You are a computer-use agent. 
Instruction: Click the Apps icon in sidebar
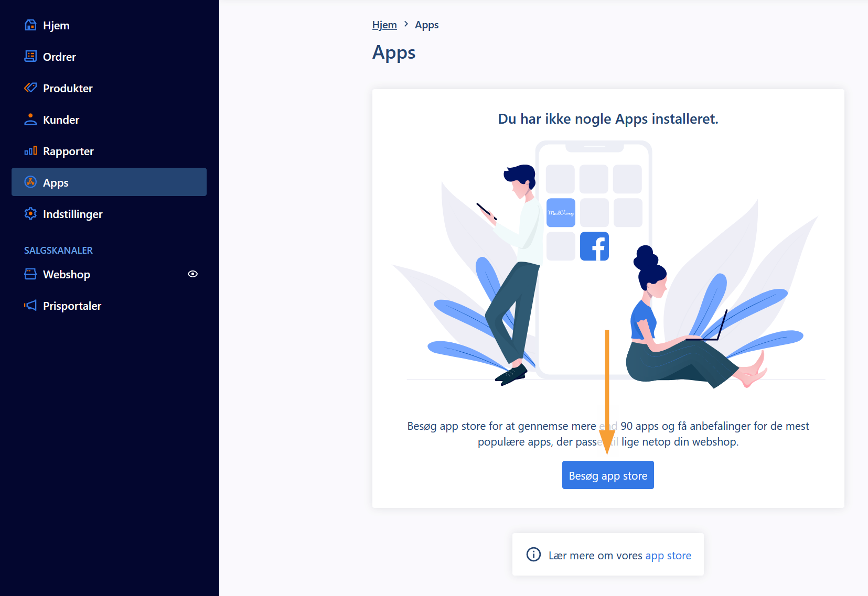[30, 182]
